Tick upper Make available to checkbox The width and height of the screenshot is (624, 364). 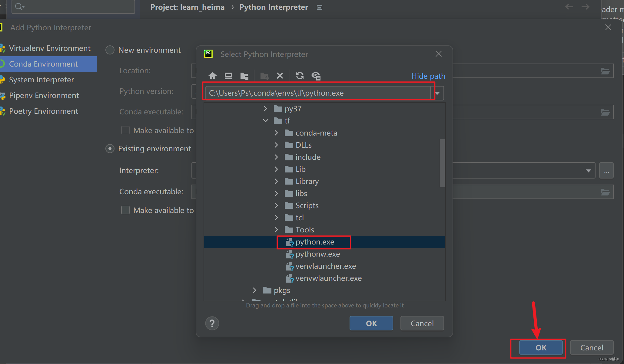(125, 130)
